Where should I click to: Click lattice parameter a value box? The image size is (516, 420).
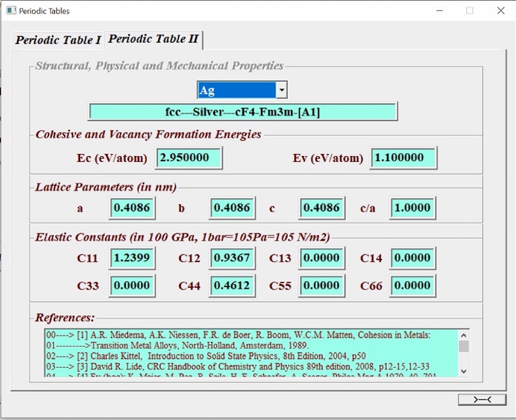132,208
